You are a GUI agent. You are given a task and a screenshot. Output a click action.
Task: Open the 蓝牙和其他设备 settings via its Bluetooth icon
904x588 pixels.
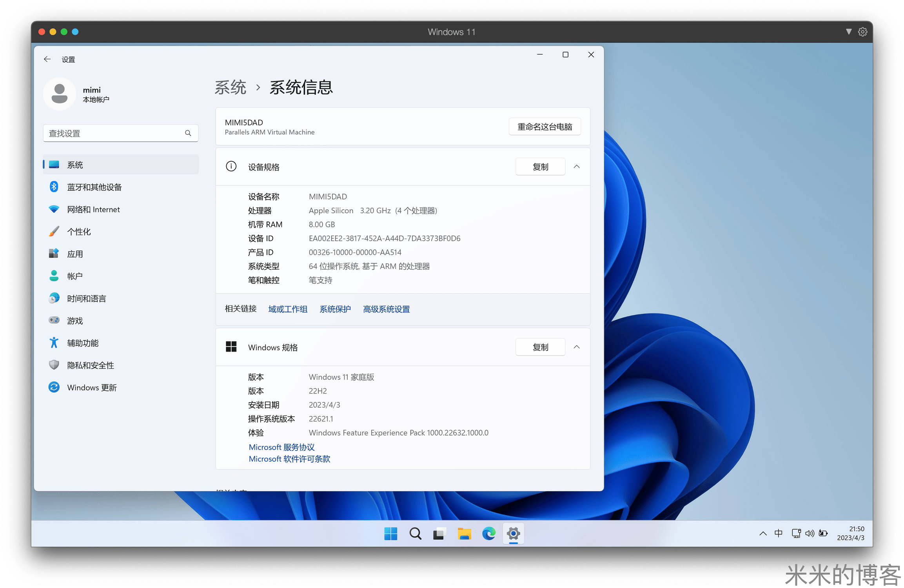[54, 187]
